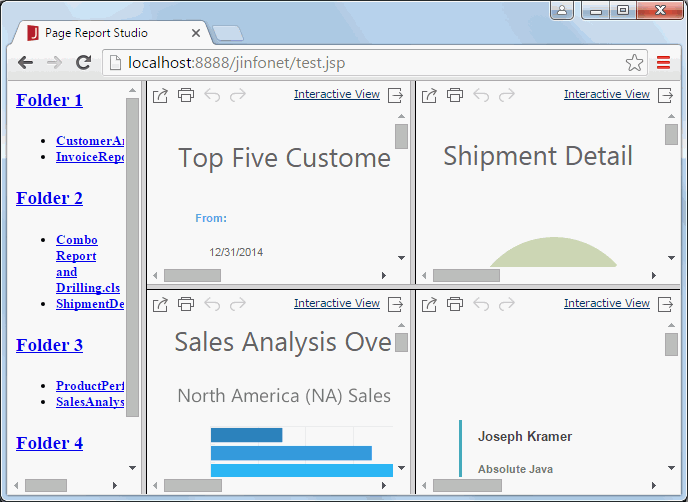
Task: Open the ShipmentDe report link
Action: click(90, 304)
